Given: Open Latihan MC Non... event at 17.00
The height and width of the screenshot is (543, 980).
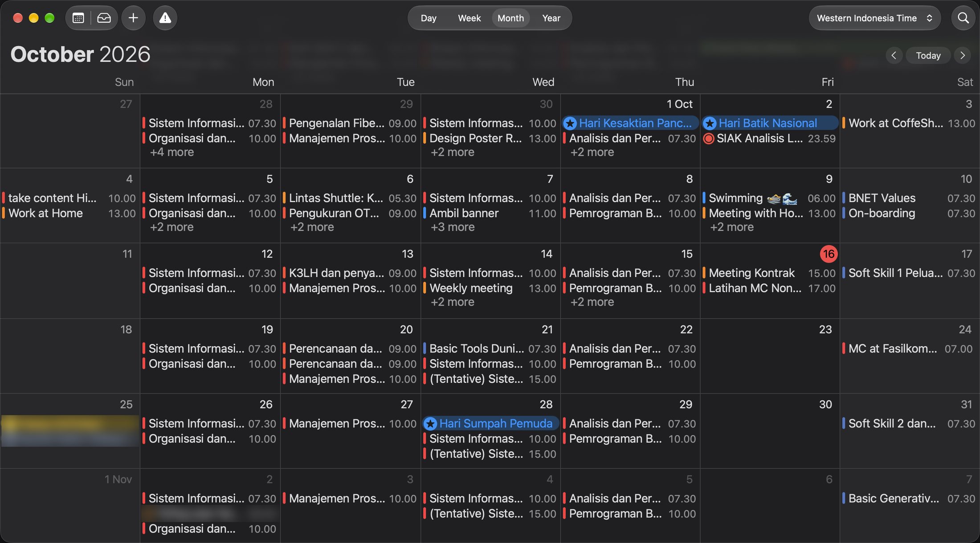Looking at the screenshot, I should pos(769,288).
